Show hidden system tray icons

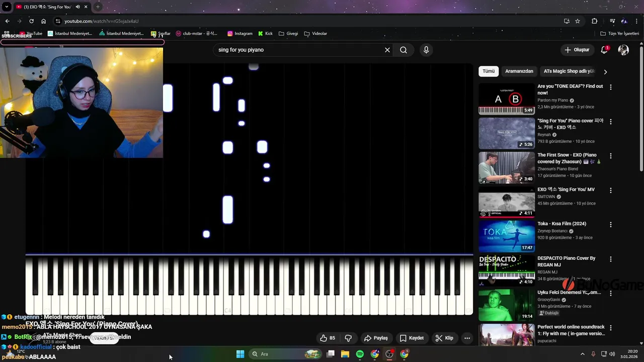point(583,354)
